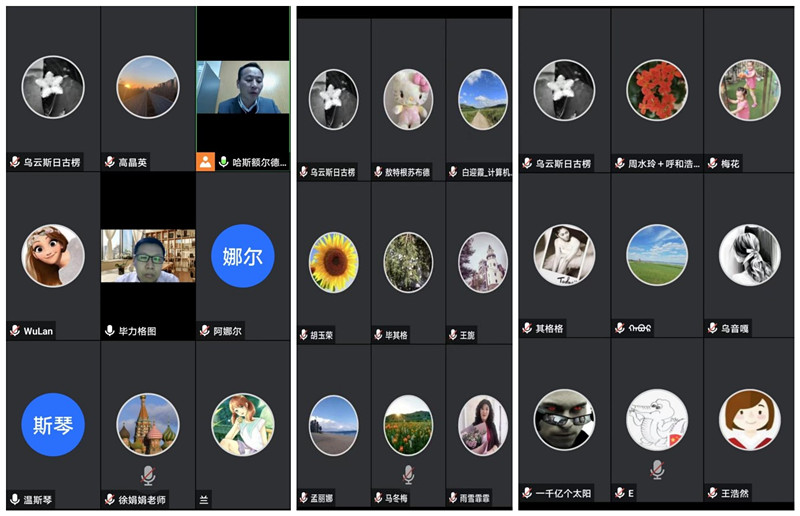The height and width of the screenshot is (516, 800).
Task: Click the 白迎霞_计算机 name label
Action: point(486,173)
